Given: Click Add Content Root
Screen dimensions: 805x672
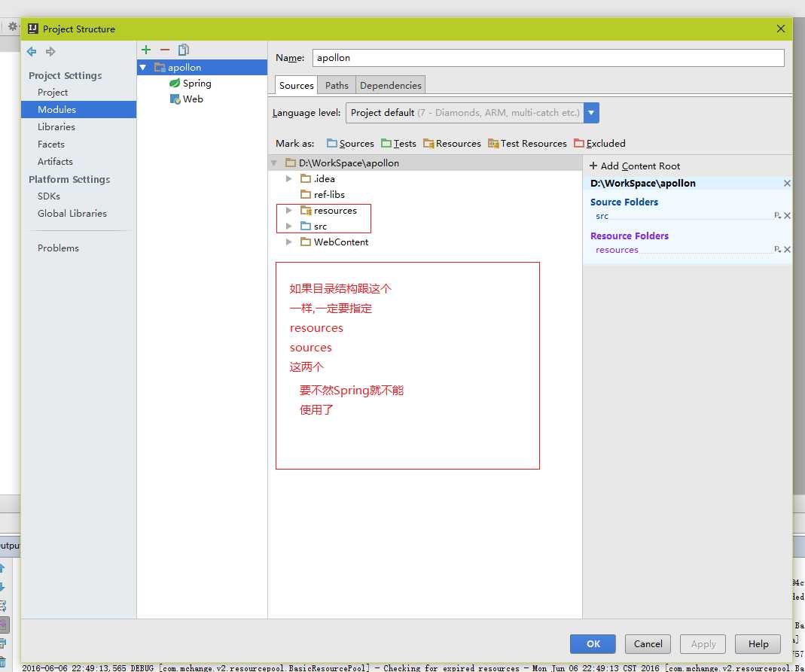Looking at the screenshot, I should pyautogui.click(x=635, y=166).
